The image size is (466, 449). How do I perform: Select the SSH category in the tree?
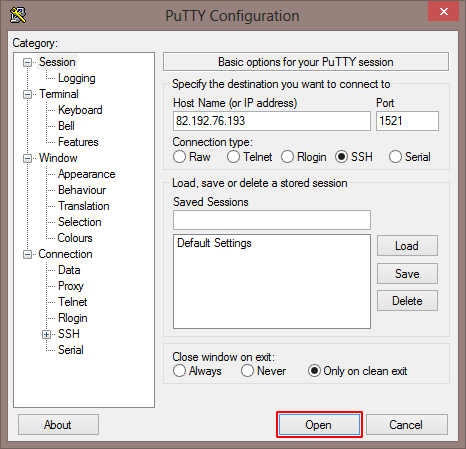coord(69,334)
